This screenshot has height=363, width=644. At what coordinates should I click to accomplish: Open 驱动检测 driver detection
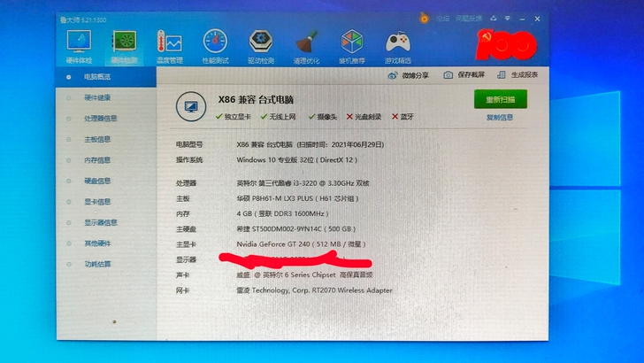(x=261, y=46)
